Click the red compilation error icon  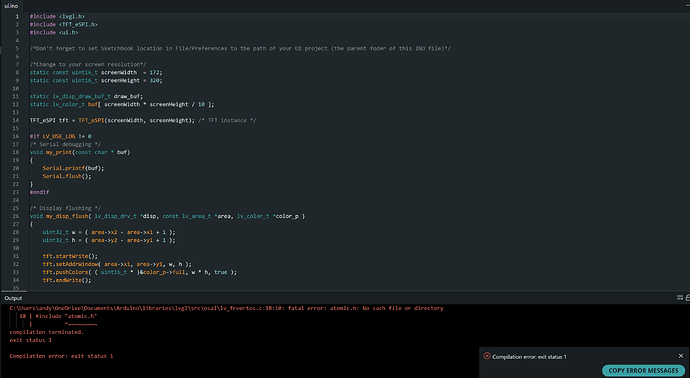[x=487, y=356]
